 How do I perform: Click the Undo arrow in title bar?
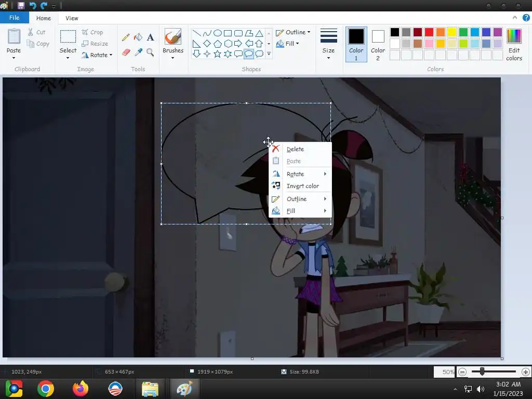click(x=33, y=5)
